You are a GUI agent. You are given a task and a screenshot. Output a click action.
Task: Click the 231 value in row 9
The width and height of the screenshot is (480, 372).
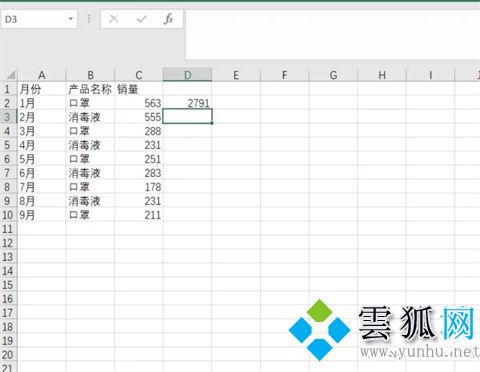[x=139, y=201]
